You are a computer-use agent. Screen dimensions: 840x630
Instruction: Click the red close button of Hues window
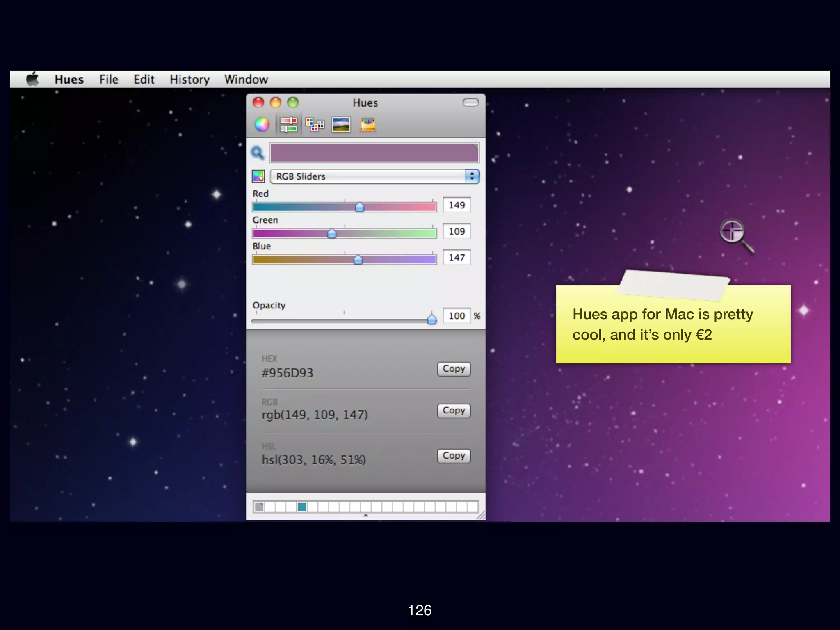point(258,103)
